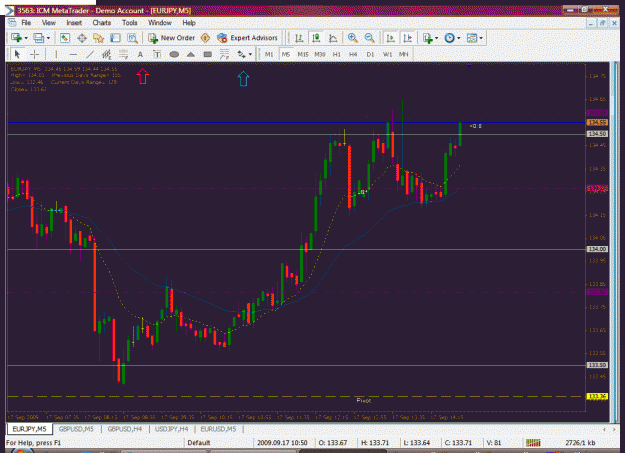Select the Crosshair tool
625x453 pixels.
[35, 54]
